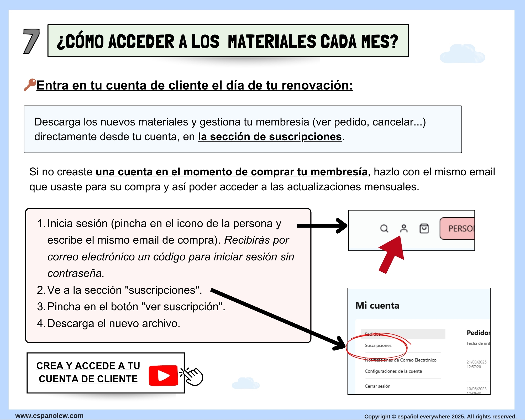
Task: Click Cerrar sesión in account menu
Action: pyautogui.click(x=377, y=386)
